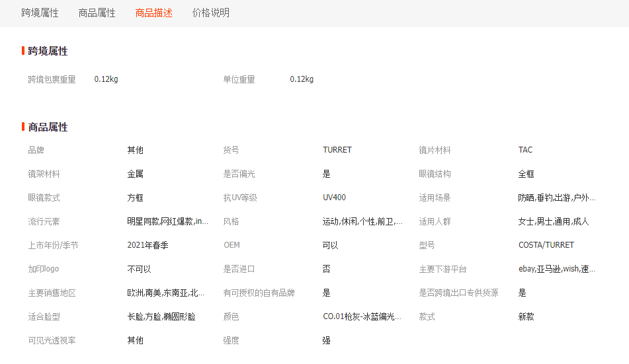Select the 镜片材料 value TAC
The image size is (629, 364).
pyautogui.click(x=525, y=150)
